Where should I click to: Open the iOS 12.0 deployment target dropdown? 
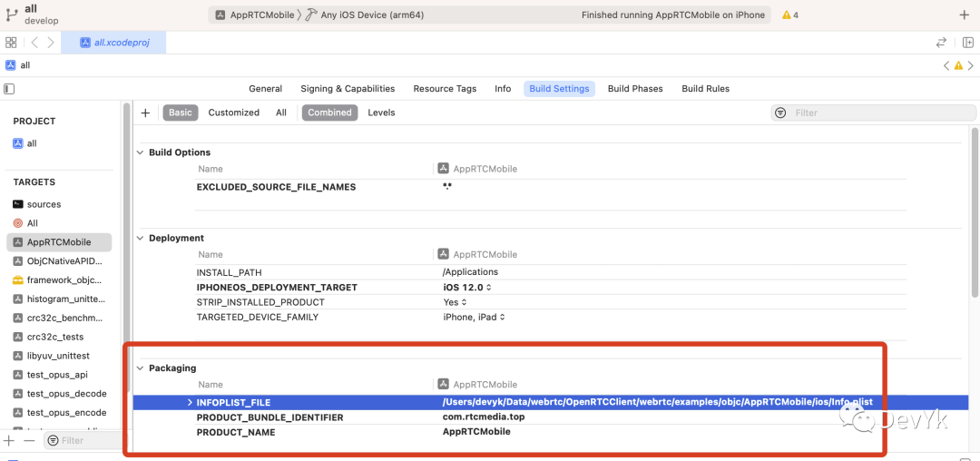[x=467, y=288]
